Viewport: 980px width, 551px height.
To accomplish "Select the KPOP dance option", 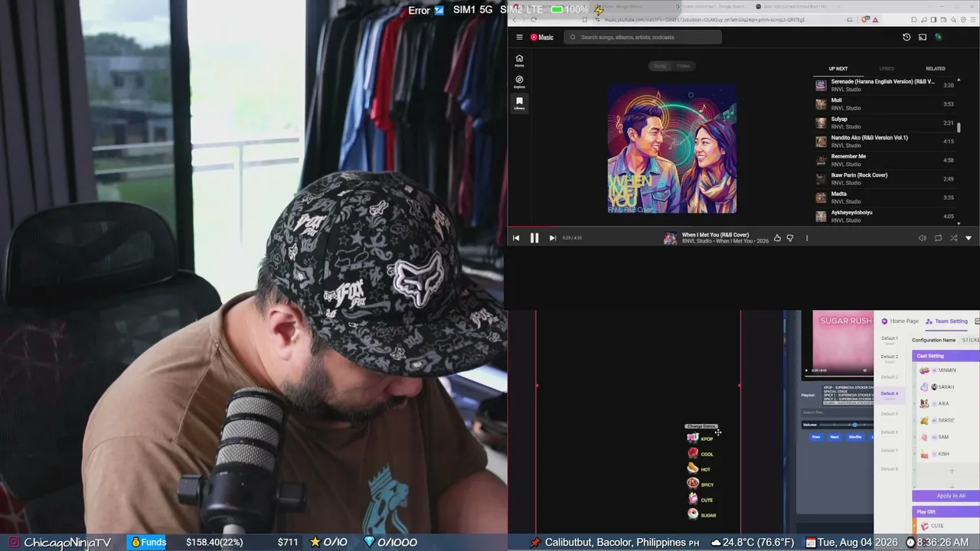I will coord(701,439).
